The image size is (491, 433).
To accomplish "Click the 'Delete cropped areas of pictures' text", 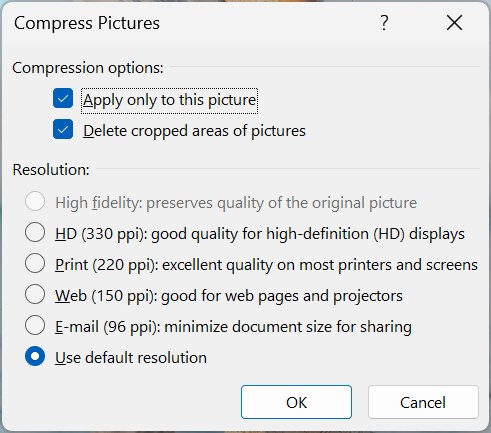I will point(194,131).
